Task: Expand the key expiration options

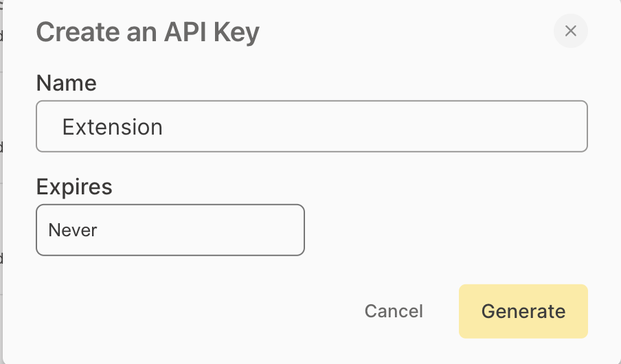Action: [170, 230]
